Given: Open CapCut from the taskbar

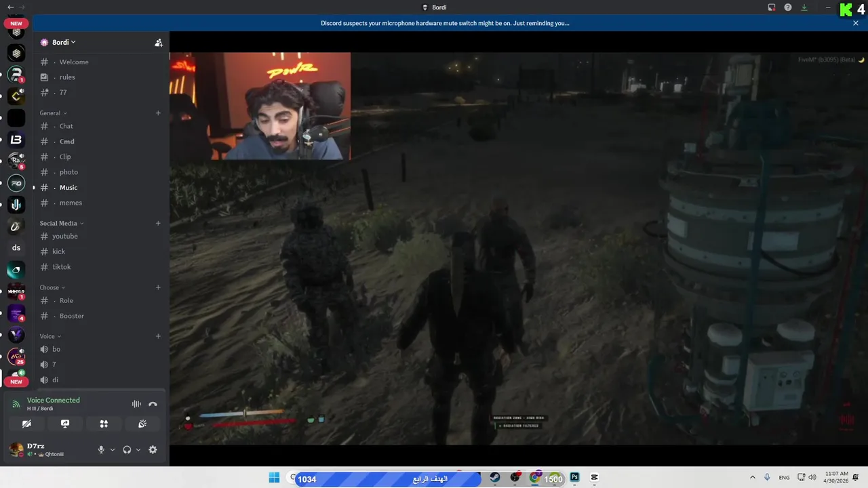Looking at the screenshot, I should tap(595, 478).
